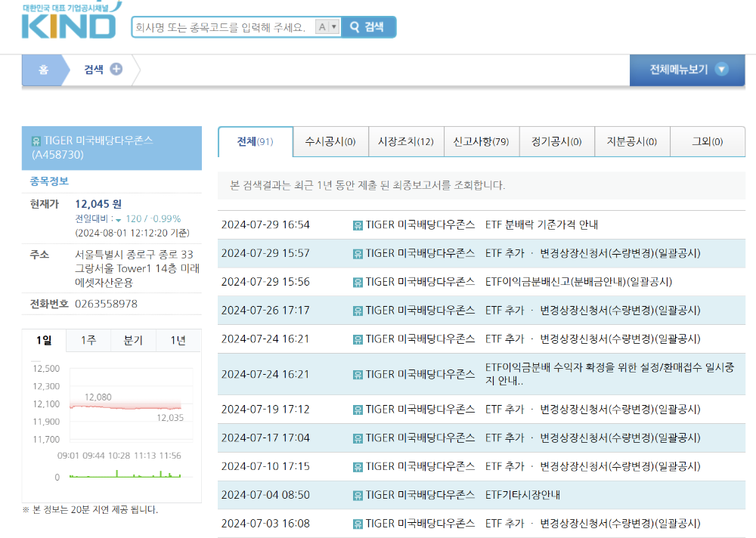Click the 종목정보 heading
The image size is (756, 538).
tap(49, 181)
